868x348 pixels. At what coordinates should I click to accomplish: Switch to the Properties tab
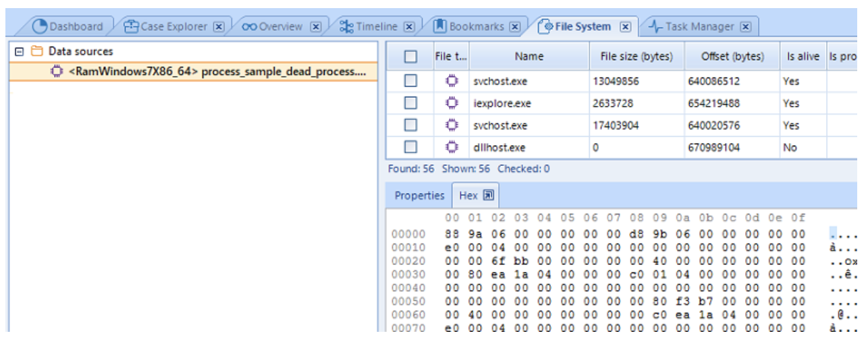pos(419,196)
